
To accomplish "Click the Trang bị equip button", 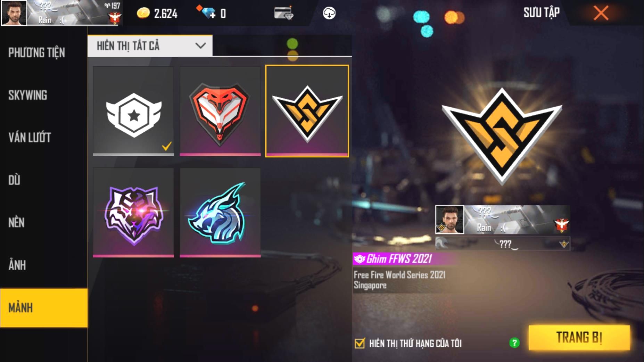I will pyautogui.click(x=579, y=337).
